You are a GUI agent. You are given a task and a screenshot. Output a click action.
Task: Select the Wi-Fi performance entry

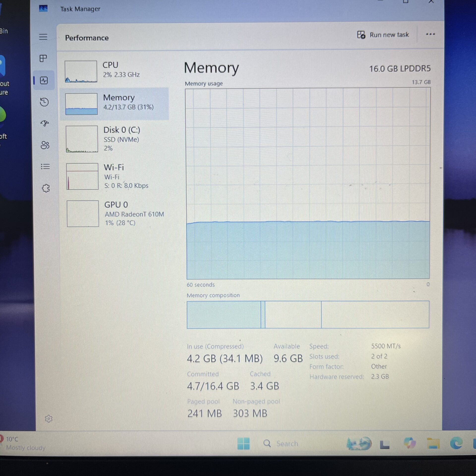pos(116,176)
